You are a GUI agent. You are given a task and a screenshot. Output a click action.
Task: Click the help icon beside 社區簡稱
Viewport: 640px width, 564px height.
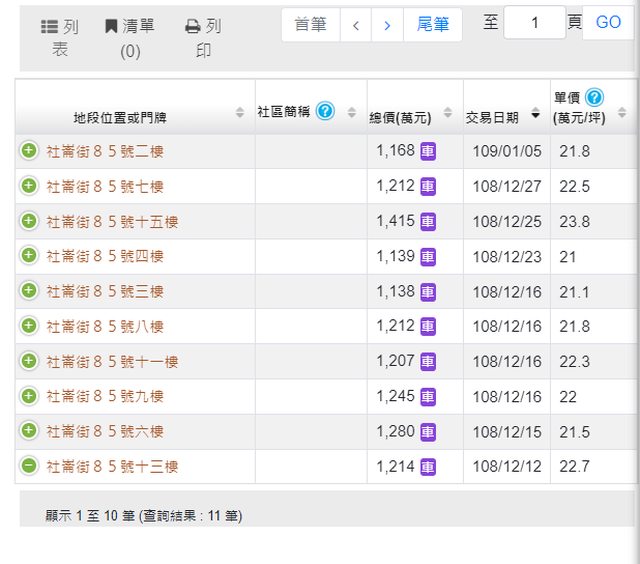(325, 111)
